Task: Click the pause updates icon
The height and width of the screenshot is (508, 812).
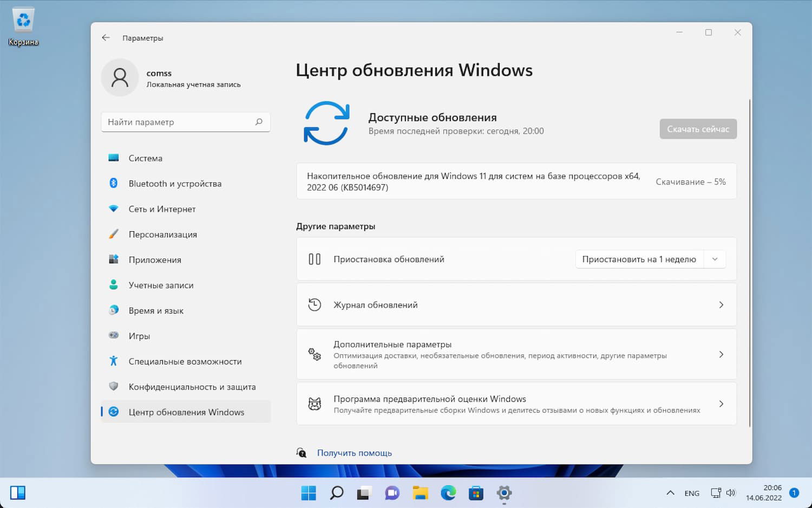Action: [x=315, y=259]
